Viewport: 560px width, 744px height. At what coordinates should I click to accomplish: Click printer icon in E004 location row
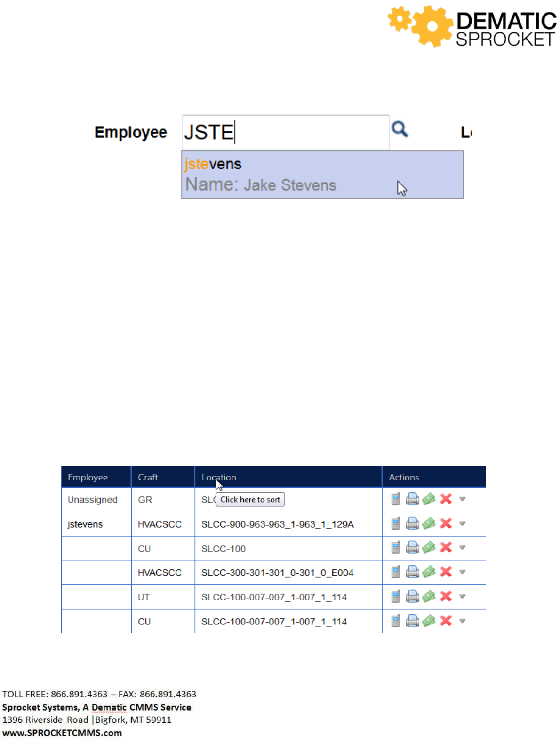pos(412,572)
